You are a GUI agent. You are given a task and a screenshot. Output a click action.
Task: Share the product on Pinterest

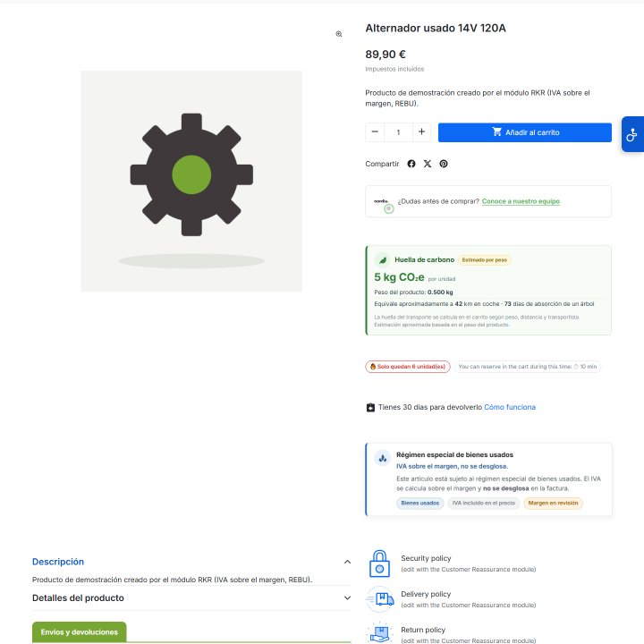[444, 164]
